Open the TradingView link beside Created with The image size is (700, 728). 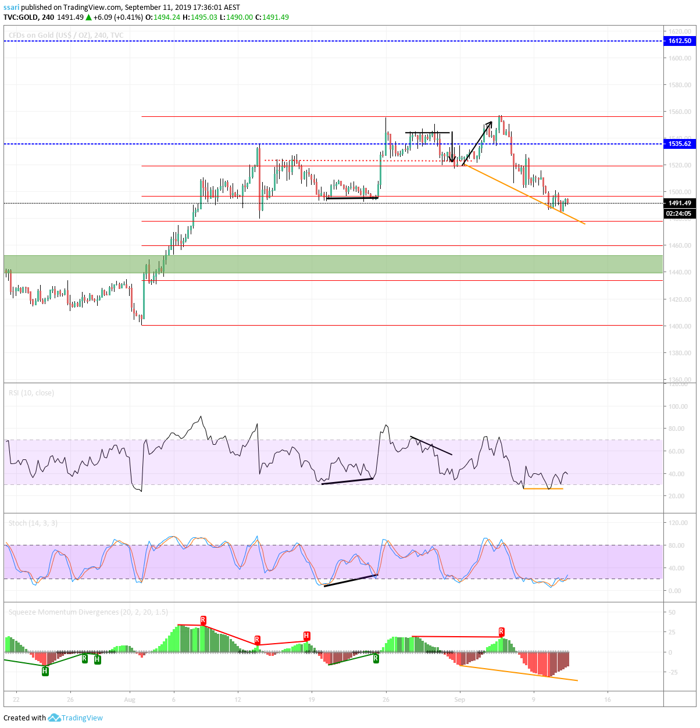82,718
